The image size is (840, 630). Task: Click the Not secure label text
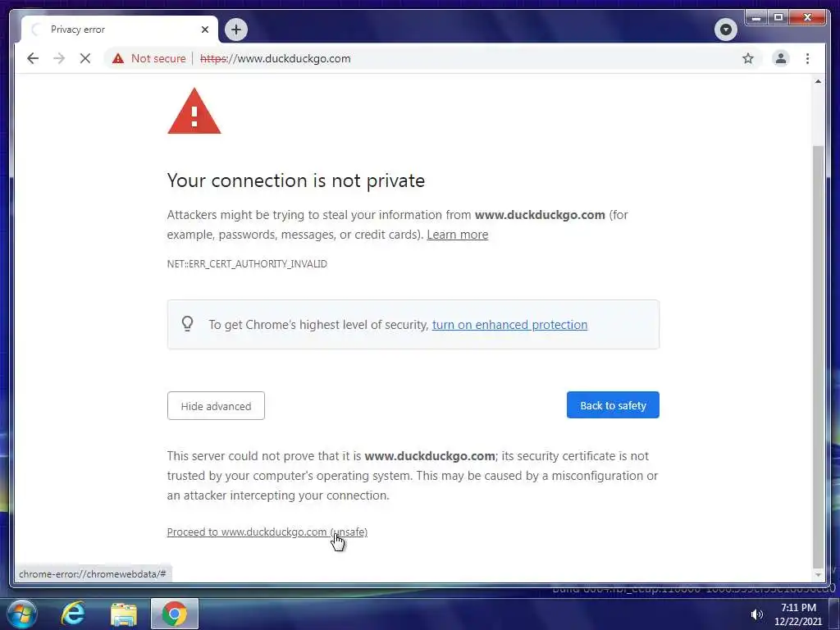[x=158, y=58]
